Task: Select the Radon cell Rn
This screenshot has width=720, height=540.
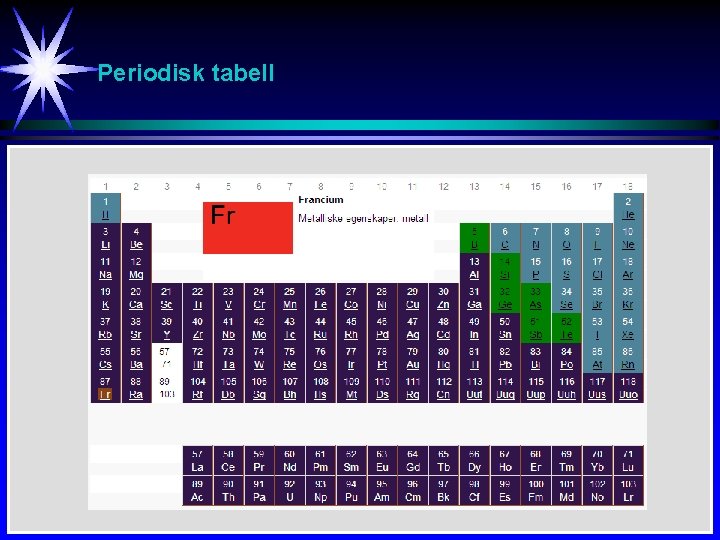Action: coord(628,358)
